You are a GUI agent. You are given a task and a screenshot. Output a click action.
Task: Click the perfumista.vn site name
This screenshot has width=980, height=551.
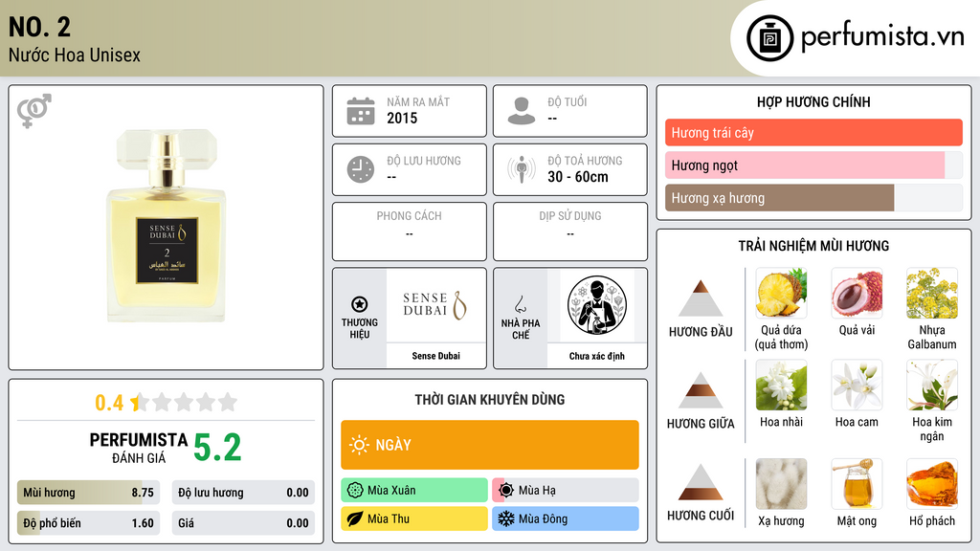click(882, 37)
